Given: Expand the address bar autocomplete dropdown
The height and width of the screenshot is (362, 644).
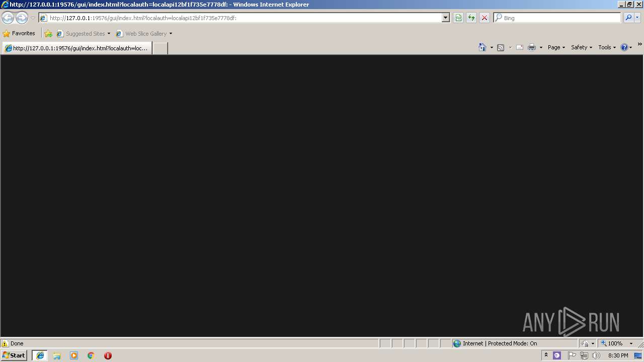Looking at the screenshot, I should coord(445,18).
